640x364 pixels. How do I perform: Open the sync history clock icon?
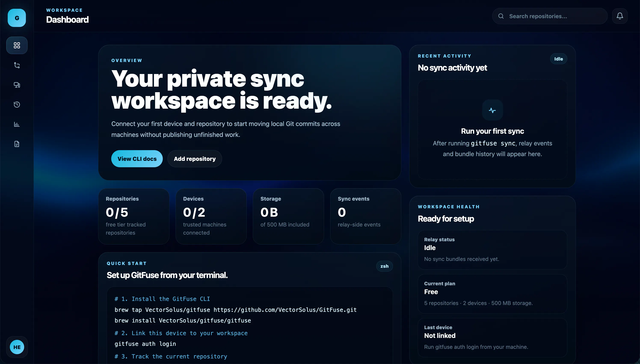(17, 105)
